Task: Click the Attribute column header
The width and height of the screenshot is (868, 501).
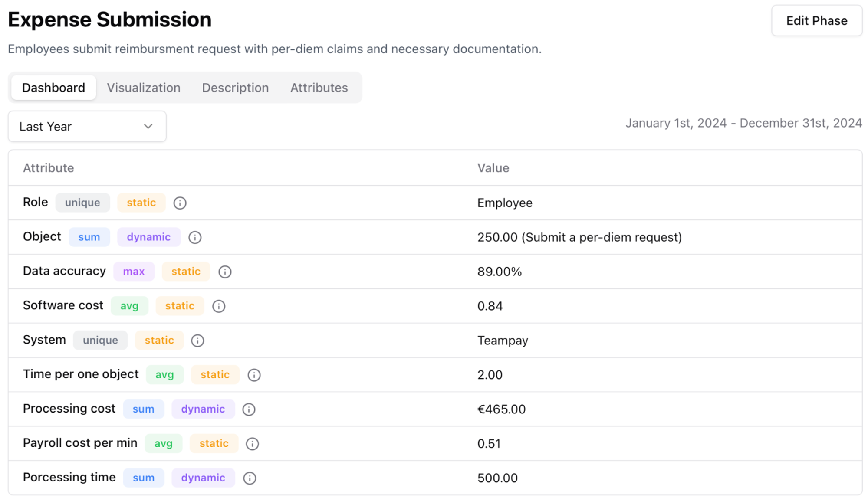Action: [x=49, y=168]
